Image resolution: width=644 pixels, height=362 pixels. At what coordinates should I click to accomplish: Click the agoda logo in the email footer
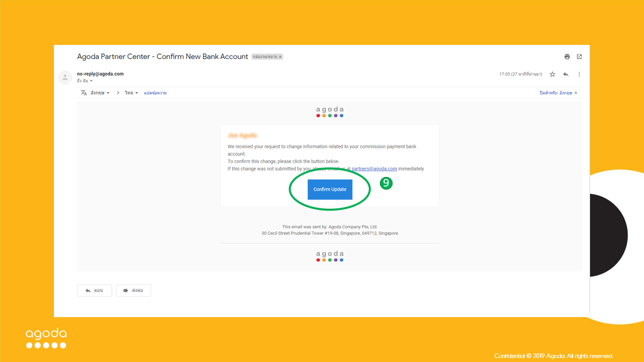pyautogui.click(x=330, y=256)
